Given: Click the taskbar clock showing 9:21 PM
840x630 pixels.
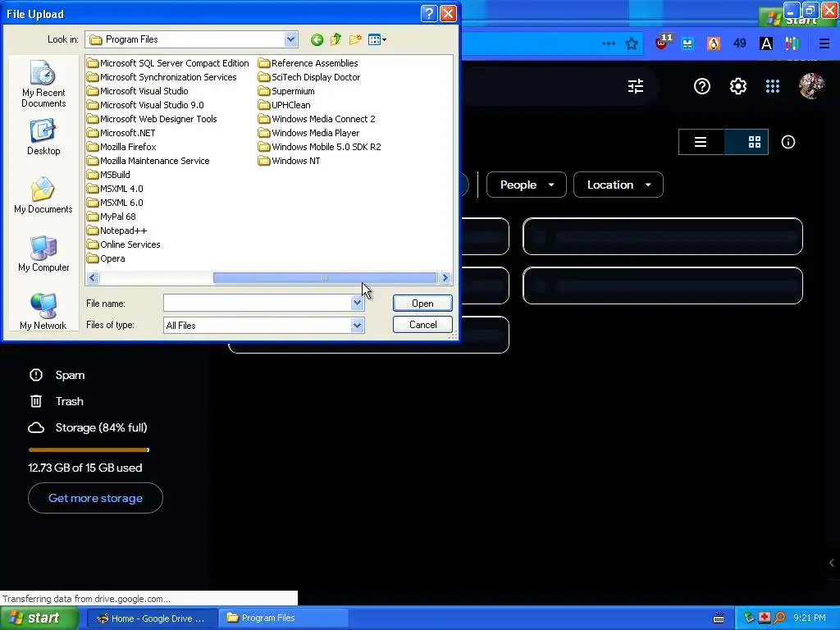Looking at the screenshot, I should (x=810, y=619).
